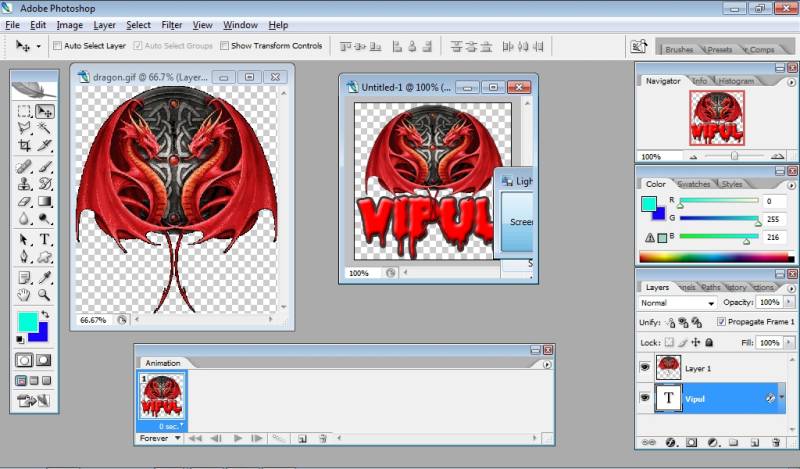Screen dimensions: 800x469
Task: Enable Quick Mask mode in toolbox
Action: [44, 360]
